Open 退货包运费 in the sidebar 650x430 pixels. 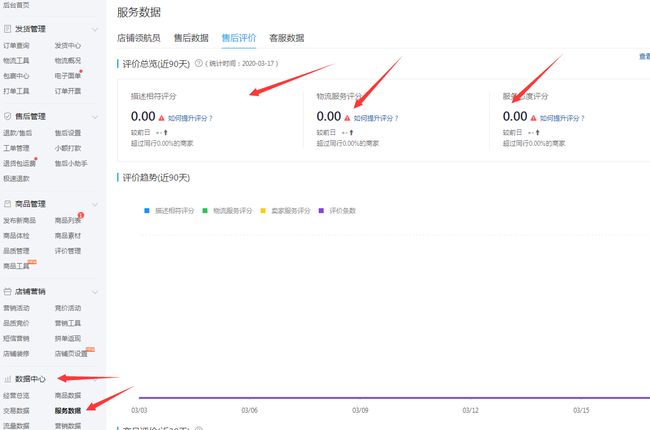click(19, 163)
